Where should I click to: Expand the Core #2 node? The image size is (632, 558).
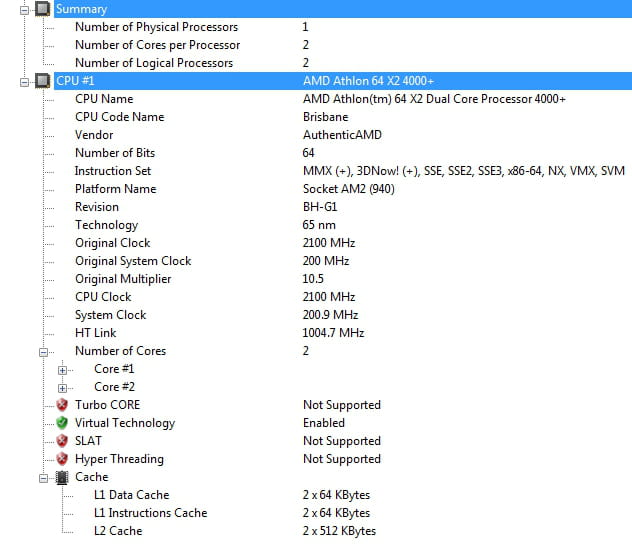(62, 388)
